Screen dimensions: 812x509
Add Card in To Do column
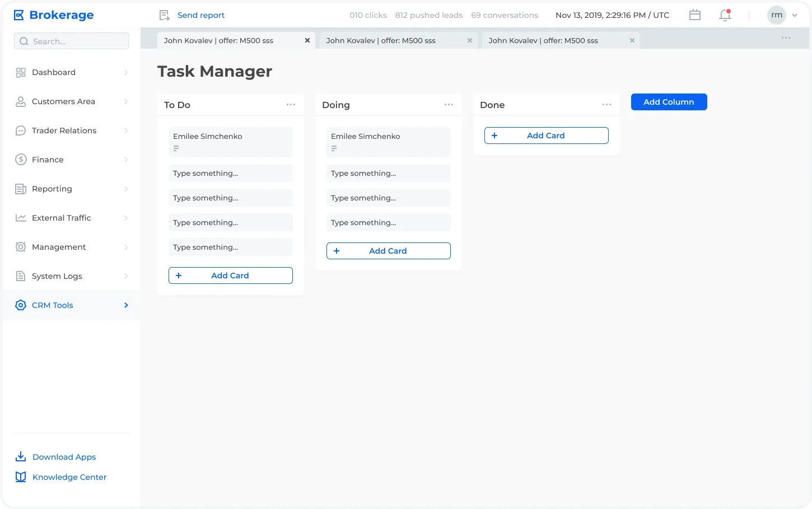[x=231, y=275]
